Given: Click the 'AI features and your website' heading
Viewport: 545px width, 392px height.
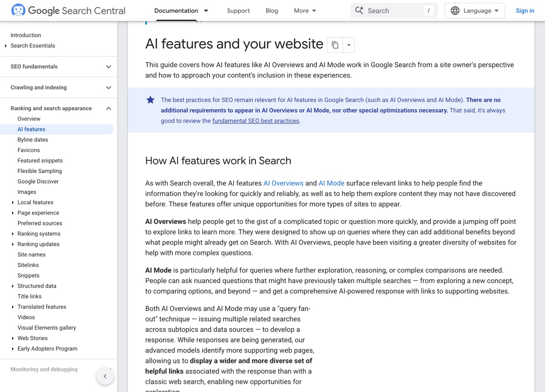Looking at the screenshot, I should pyautogui.click(x=234, y=44).
